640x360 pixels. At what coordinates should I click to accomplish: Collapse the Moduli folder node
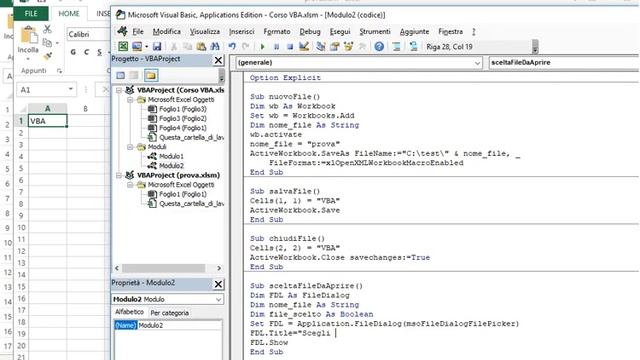[x=130, y=147]
